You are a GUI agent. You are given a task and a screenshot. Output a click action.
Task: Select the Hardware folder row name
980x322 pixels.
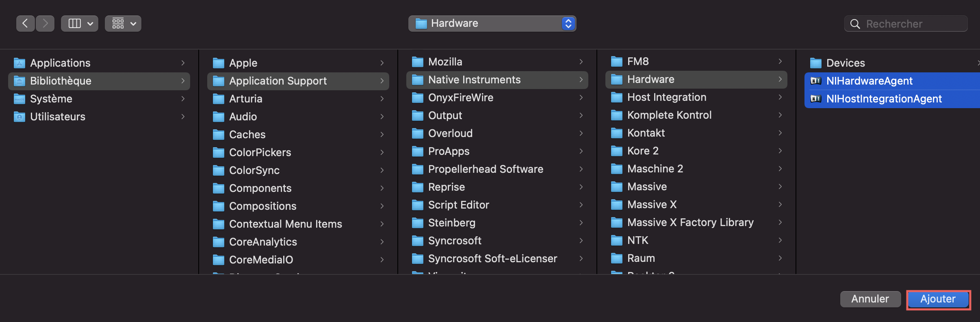[x=651, y=79]
